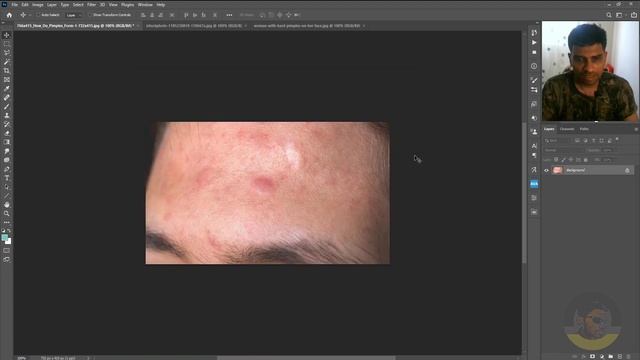Select the Brush tool
Viewport: 640px width, 360px height.
pyautogui.click(x=7, y=107)
